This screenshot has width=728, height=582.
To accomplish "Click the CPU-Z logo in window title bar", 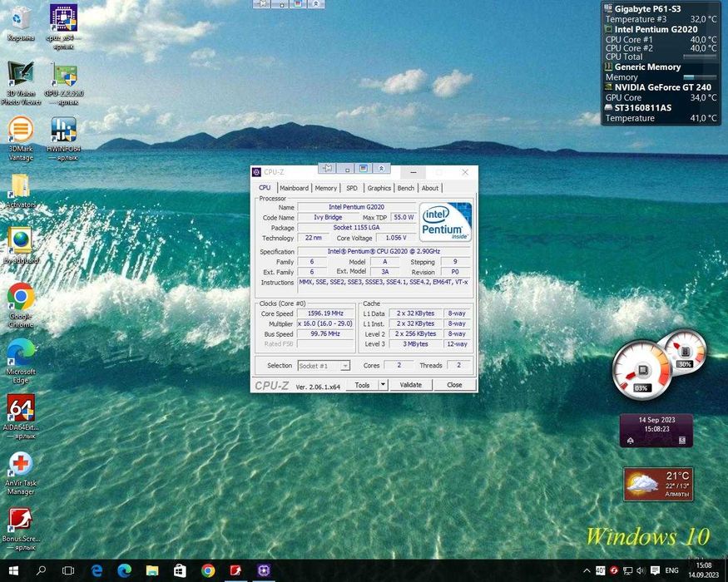I will pyautogui.click(x=257, y=172).
